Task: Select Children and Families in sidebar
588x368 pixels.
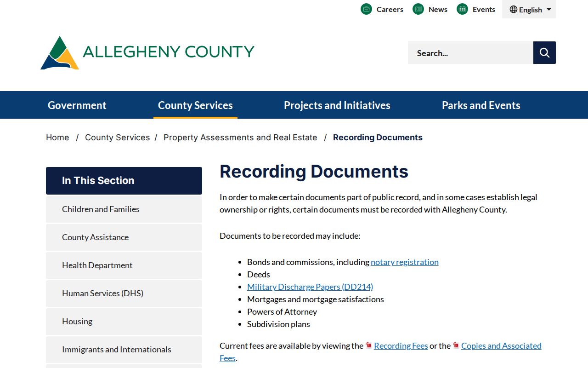Action: (x=124, y=209)
